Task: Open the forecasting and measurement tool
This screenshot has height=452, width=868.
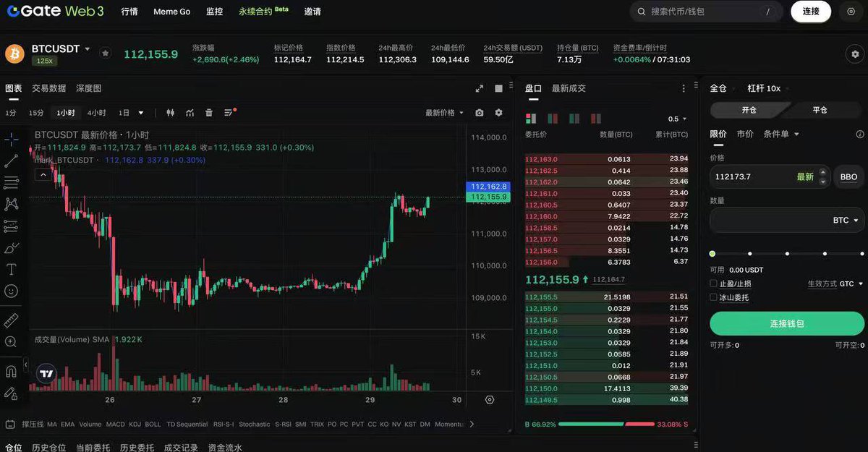Action: coord(12,226)
